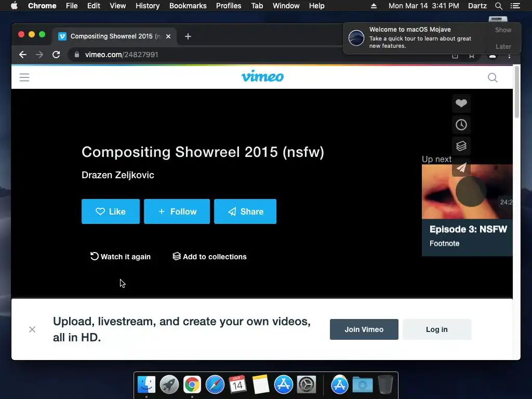Viewport: 532px width, 399px height.
Task: Click the Watch Later clock icon
Action: pos(461,125)
